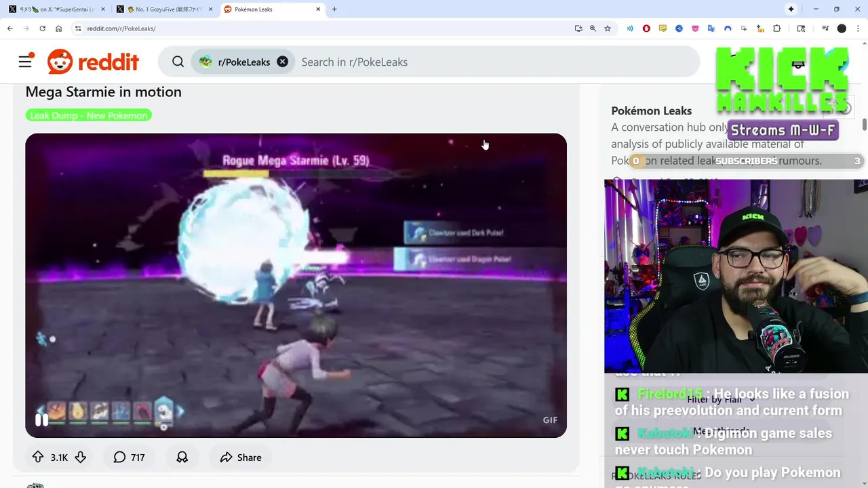Image resolution: width=868 pixels, height=488 pixels.
Task: Open the red ad blocker extension
Action: pos(646,28)
